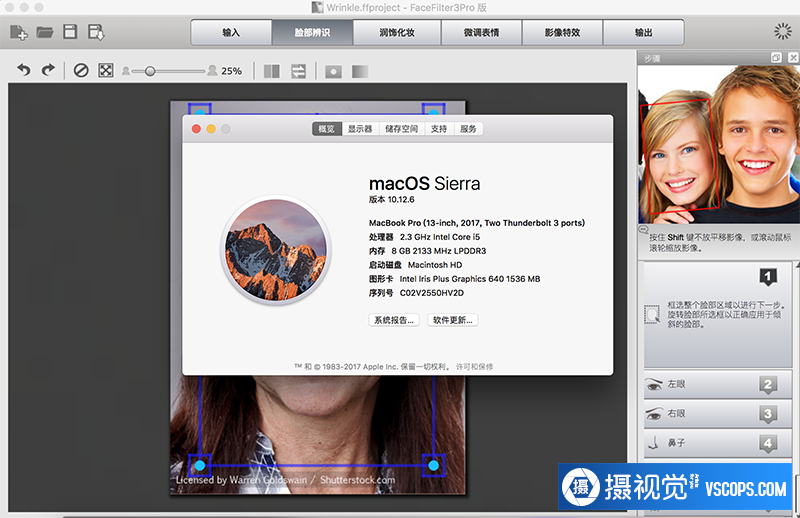Click the bottom-left blue face frame handle

click(199, 465)
